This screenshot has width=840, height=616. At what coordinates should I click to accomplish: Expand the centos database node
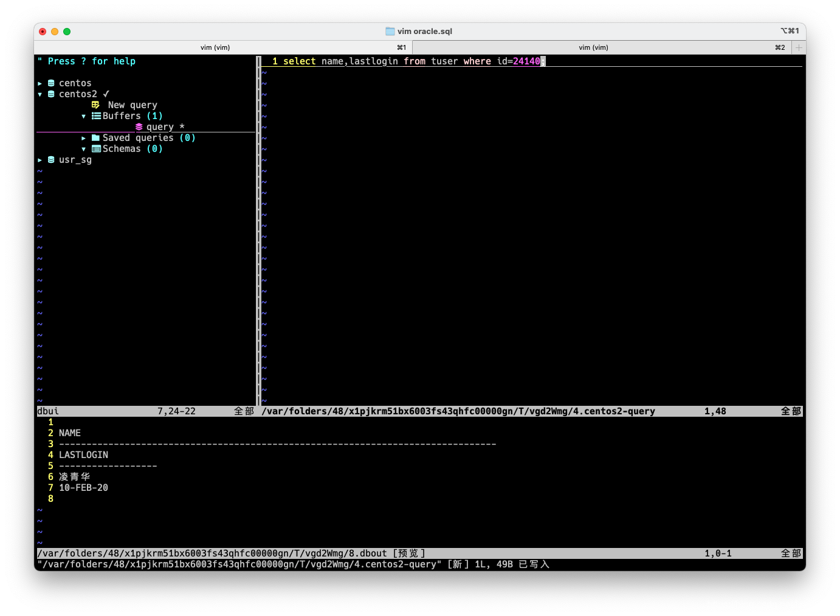[40, 83]
